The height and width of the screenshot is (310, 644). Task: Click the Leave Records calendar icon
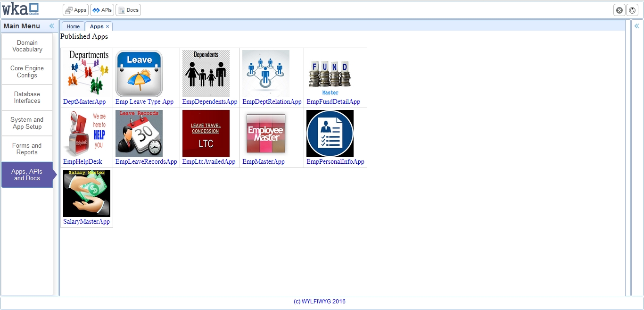click(x=139, y=134)
